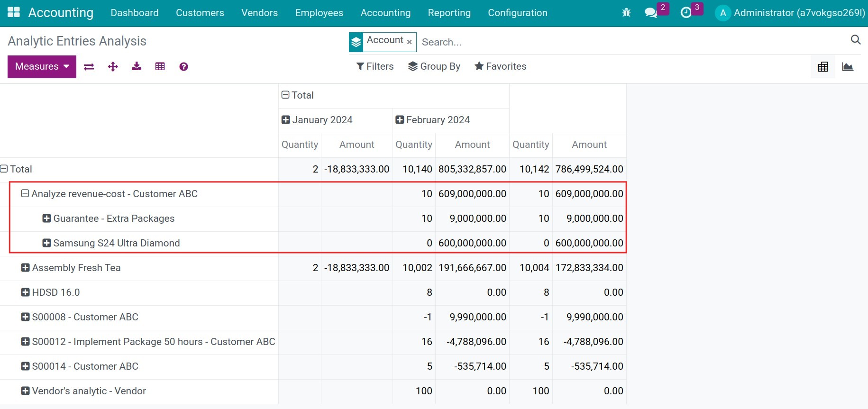Click the Accounting app title

[x=61, y=13]
